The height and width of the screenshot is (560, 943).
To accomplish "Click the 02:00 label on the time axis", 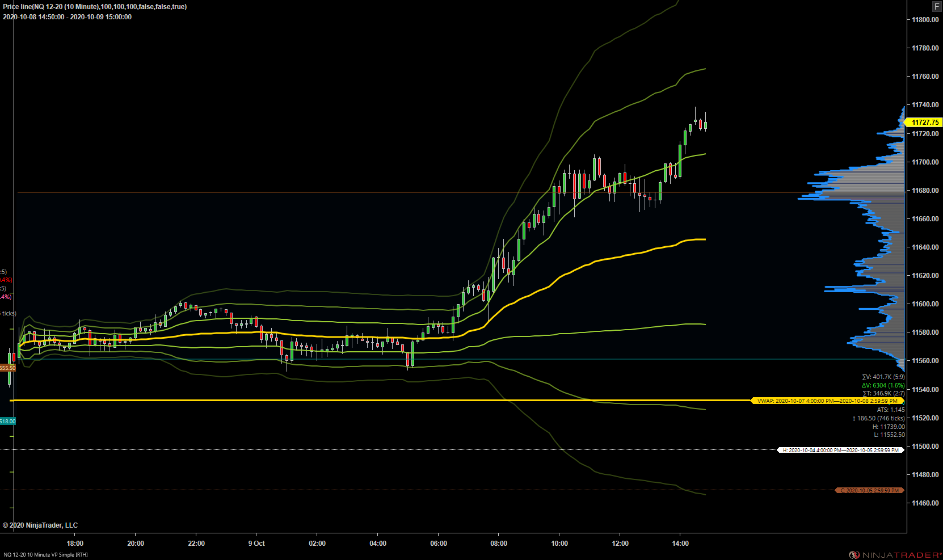I will (x=317, y=544).
